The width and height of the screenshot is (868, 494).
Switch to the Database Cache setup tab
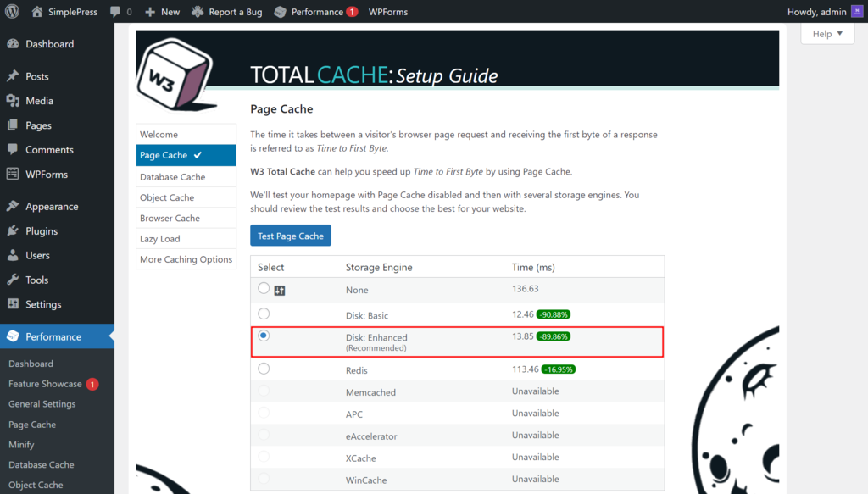tap(174, 176)
